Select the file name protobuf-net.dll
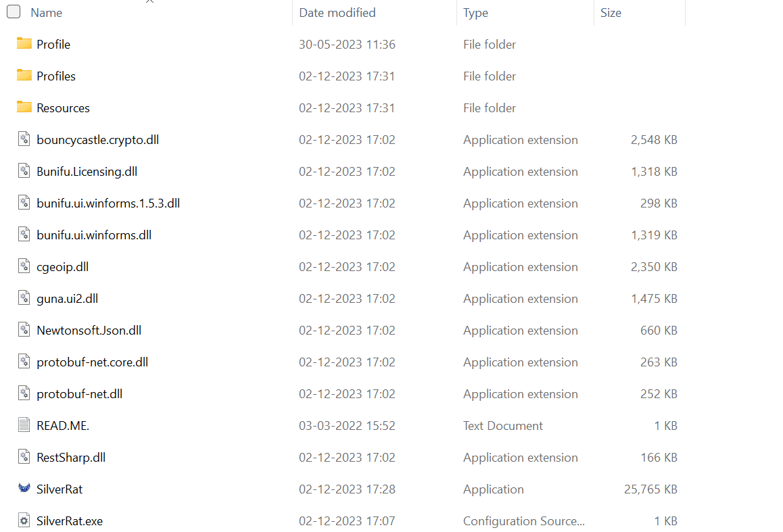 click(79, 393)
